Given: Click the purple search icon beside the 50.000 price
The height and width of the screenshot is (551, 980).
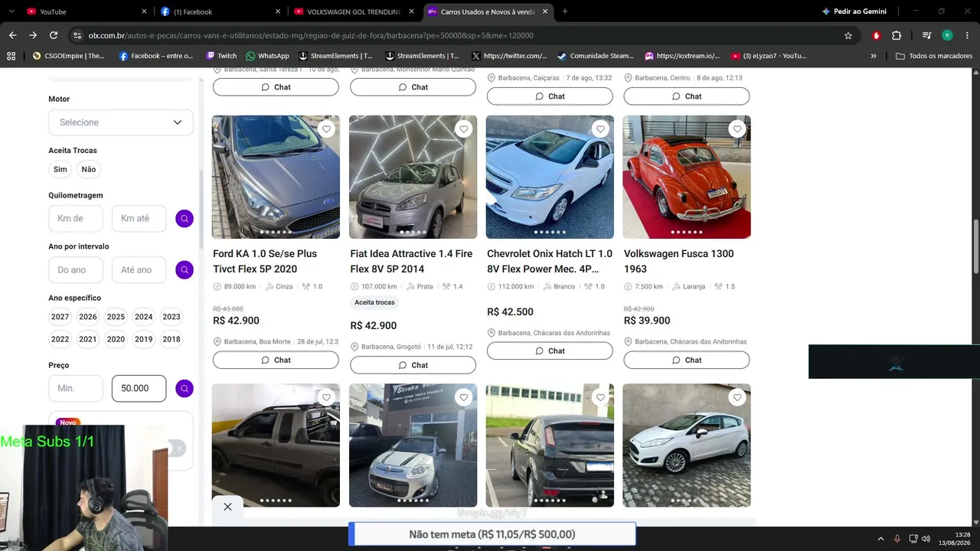Looking at the screenshot, I should pyautogui.click(x=184, y=389).
